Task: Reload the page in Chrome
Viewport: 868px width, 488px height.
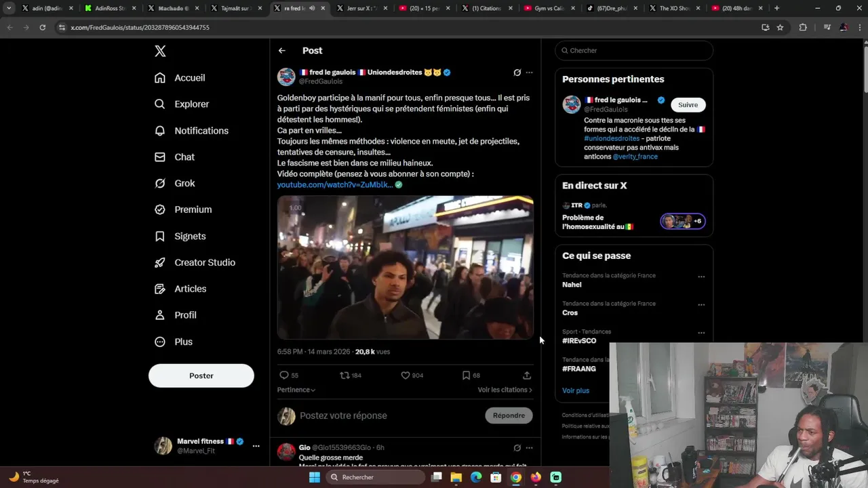Action: (42, 27)
